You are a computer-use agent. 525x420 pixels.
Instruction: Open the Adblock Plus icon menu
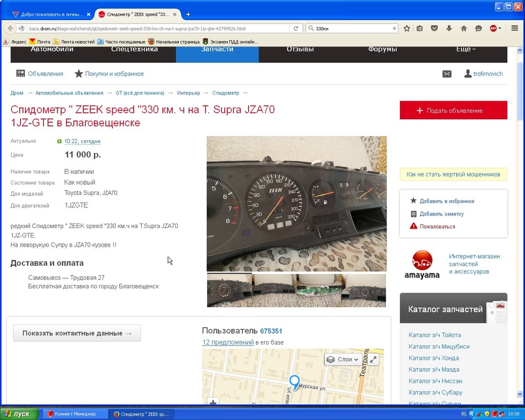[495, 28]
